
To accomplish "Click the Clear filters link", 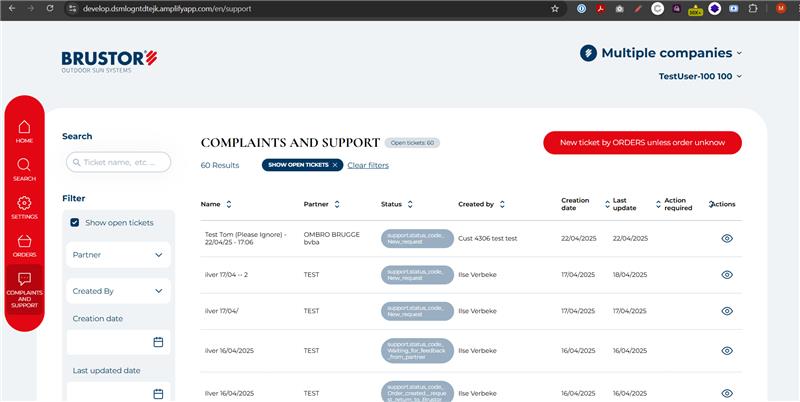I will [x=368, y=165].
